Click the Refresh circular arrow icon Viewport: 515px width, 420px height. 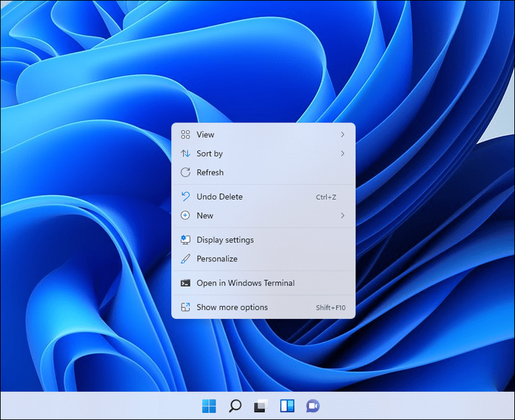[185, 172]
